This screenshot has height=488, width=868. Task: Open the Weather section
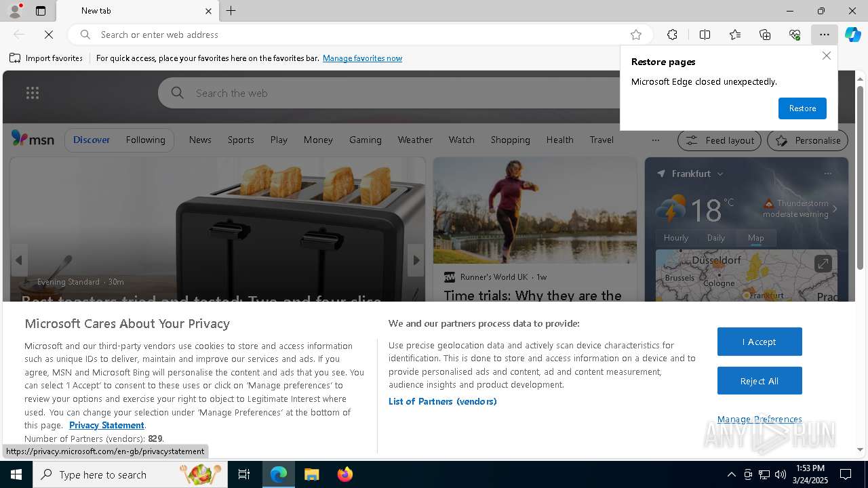click(x=415, y=140)
